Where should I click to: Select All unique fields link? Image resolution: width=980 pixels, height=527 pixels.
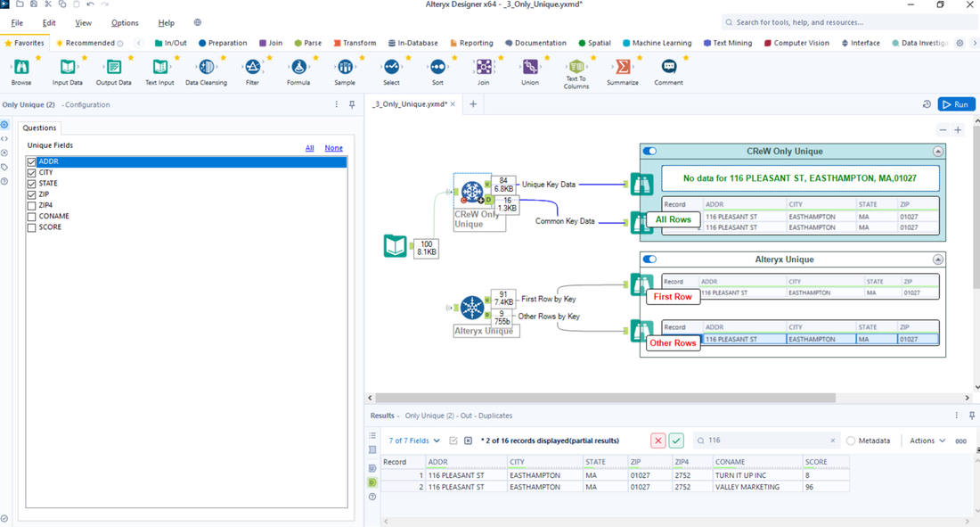pyautogui.click(x=309, y=148)
